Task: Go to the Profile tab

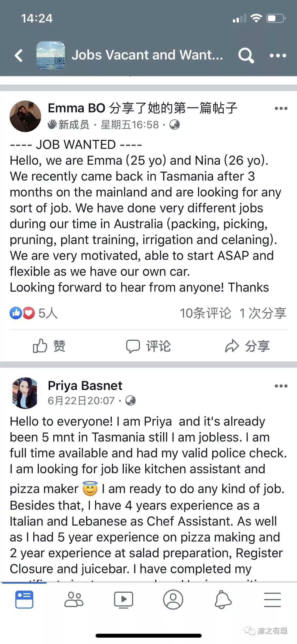Action: 173,599
